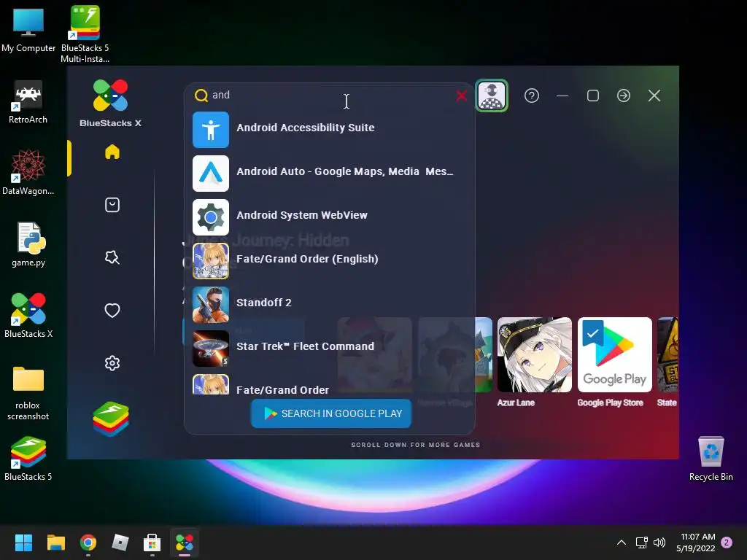
Task: Click BlueStacks X taskbar icon
Action: (185, 542)
